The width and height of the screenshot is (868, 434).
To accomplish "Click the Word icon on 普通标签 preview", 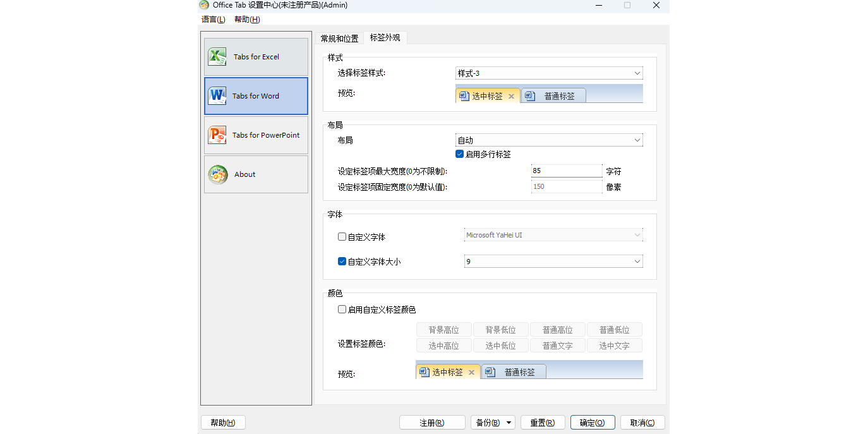I will tap(529, 96).
